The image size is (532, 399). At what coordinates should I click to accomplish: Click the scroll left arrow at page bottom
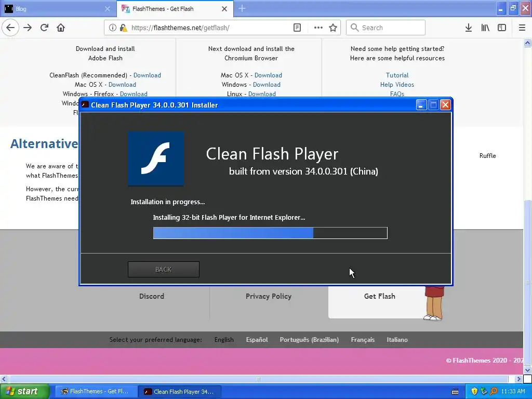click(x=4, y=379)
